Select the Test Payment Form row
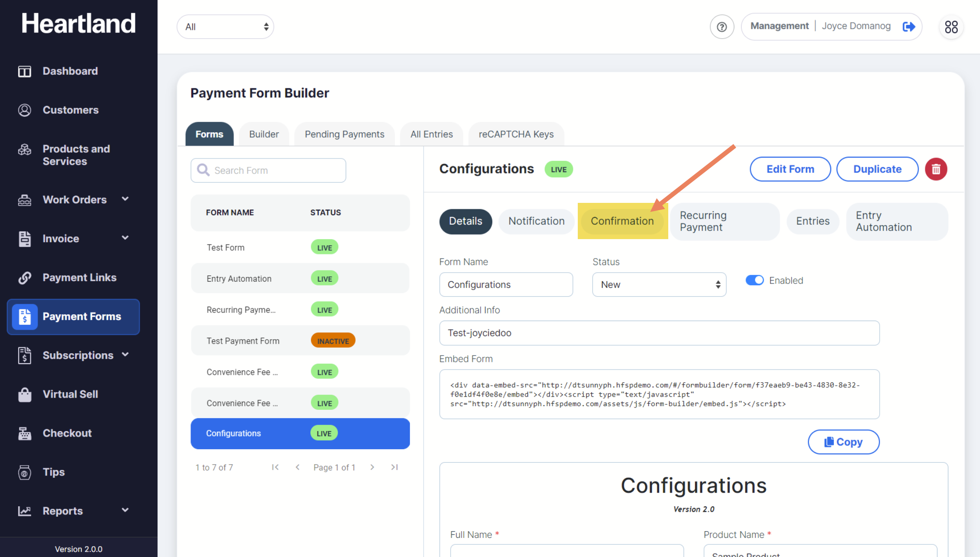This screenshot has height=557, width=980. (243, 341)
